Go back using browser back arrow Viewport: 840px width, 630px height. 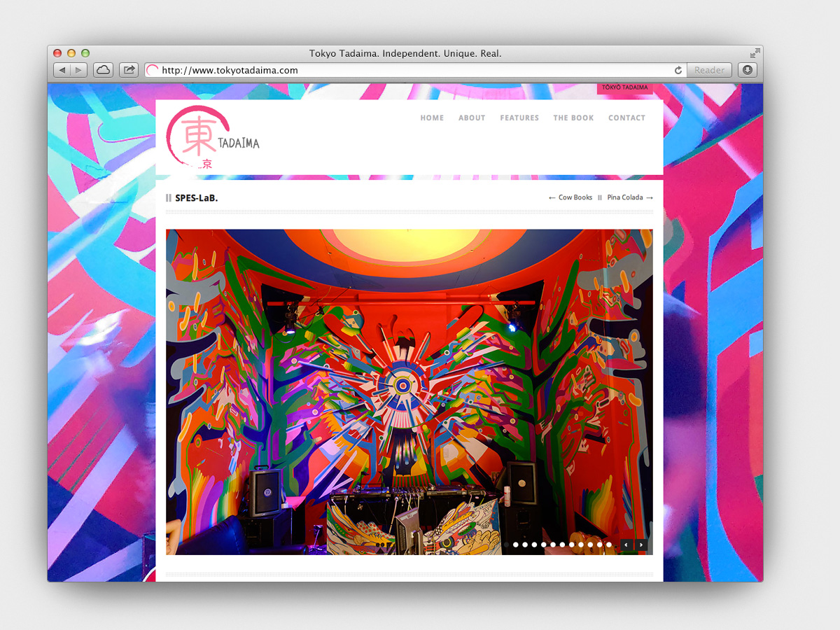pos(62,70)
